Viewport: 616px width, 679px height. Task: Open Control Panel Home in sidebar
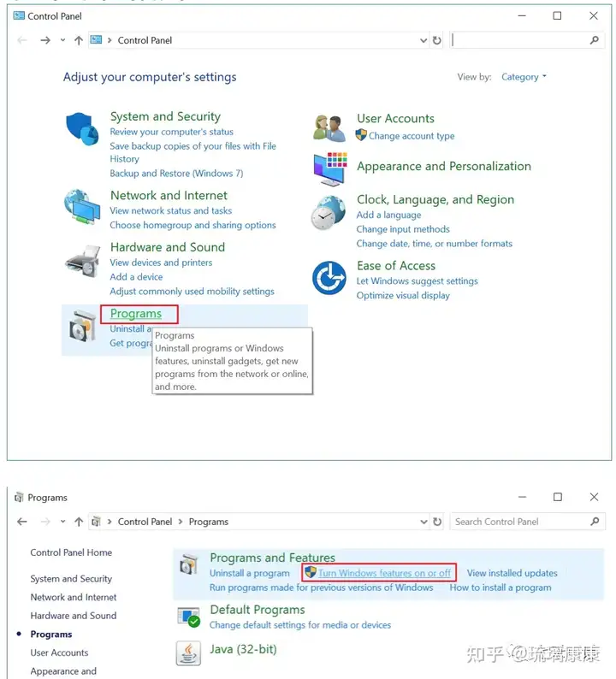coord(71,552)
